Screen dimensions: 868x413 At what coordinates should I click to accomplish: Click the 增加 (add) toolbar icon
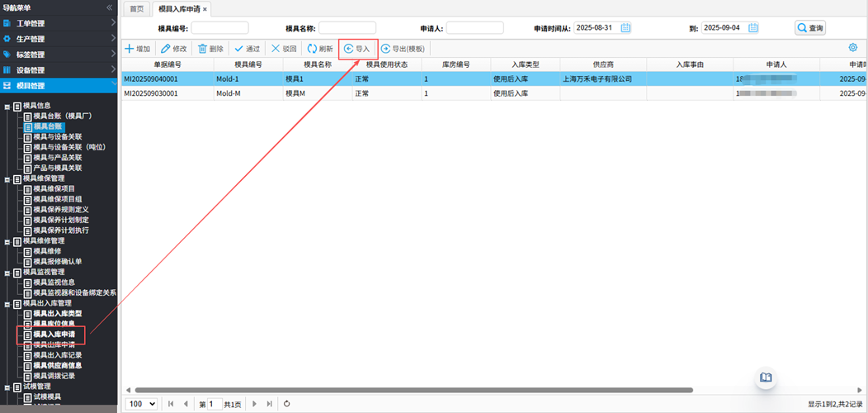130,49
